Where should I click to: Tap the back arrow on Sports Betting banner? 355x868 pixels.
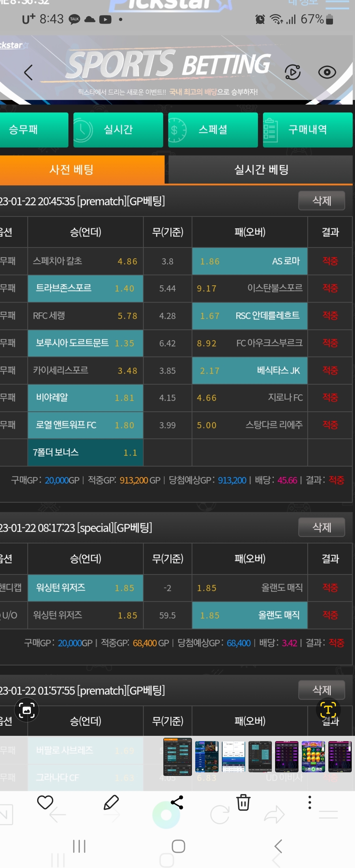pos(29,72)
